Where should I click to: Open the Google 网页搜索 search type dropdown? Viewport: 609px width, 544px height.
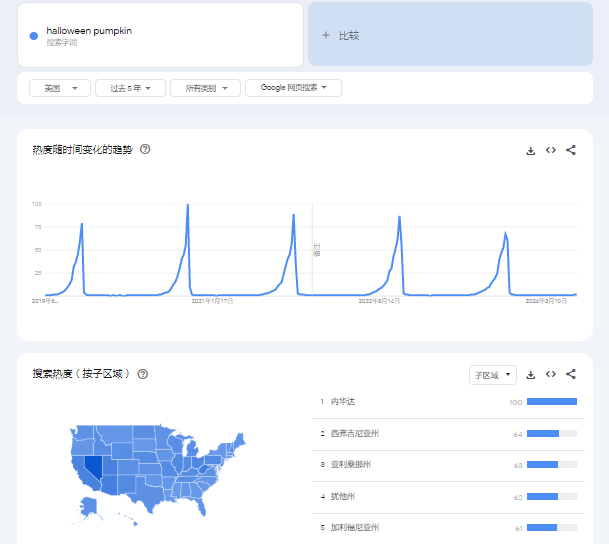point(293,88)
